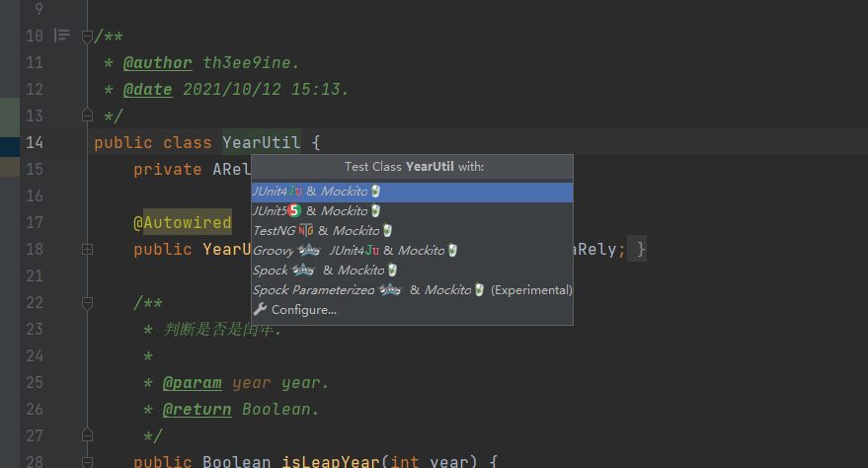Click the @Autowired annotation
868x468 pixels.
(183, 222)
